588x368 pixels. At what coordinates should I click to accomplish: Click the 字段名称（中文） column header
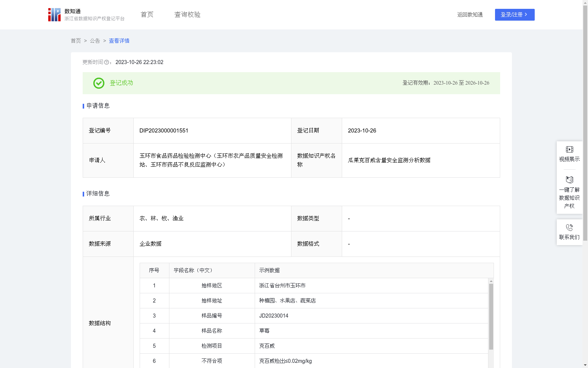click(212, 270)
